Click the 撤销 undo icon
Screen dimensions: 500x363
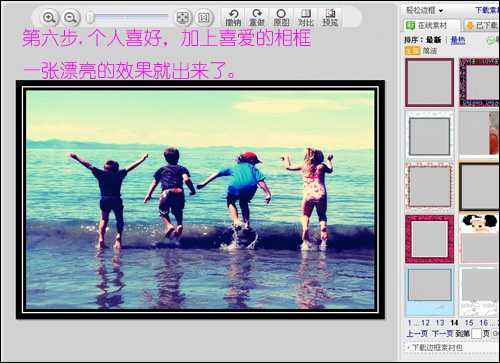click(233, 18)
